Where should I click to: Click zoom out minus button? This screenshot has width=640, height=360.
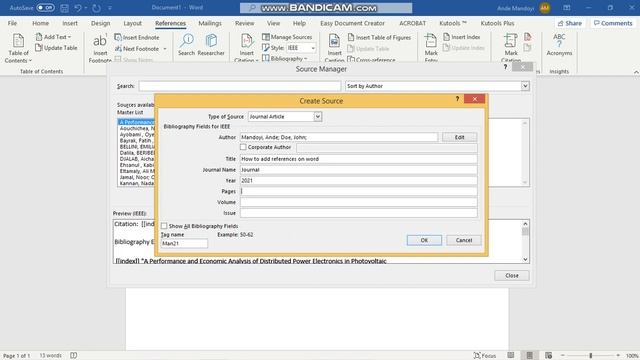point(562,356)
